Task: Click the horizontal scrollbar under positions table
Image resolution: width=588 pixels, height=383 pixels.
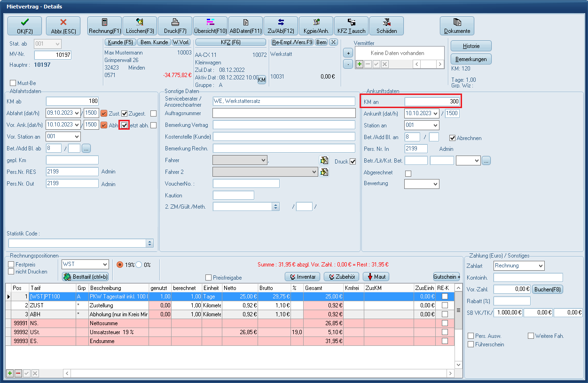Action: [259, 373]
